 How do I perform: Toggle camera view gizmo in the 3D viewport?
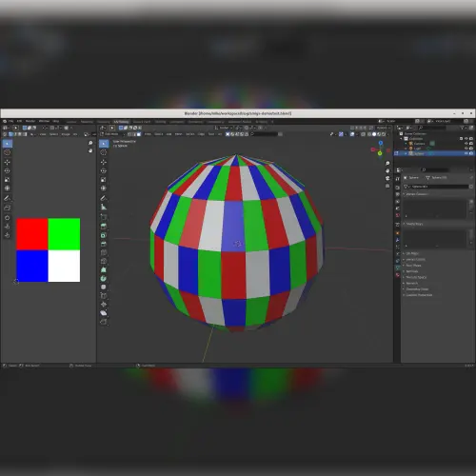tap(387, 178)
